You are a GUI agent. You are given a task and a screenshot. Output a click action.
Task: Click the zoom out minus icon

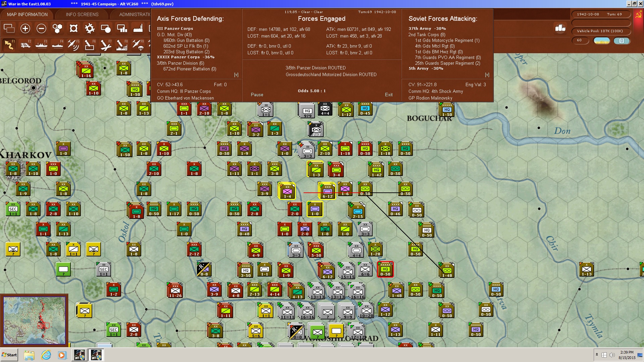[x=41, y=28]
